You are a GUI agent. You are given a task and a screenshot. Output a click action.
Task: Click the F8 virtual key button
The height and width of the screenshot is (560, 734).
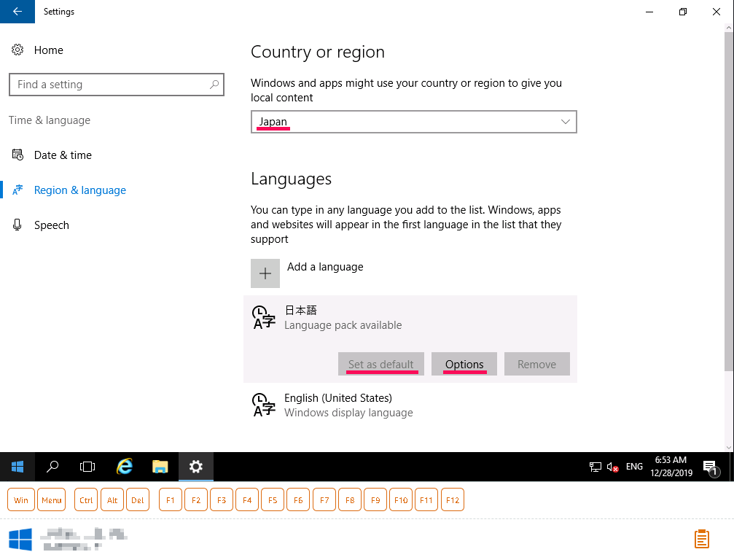click(x=350, y=500)
